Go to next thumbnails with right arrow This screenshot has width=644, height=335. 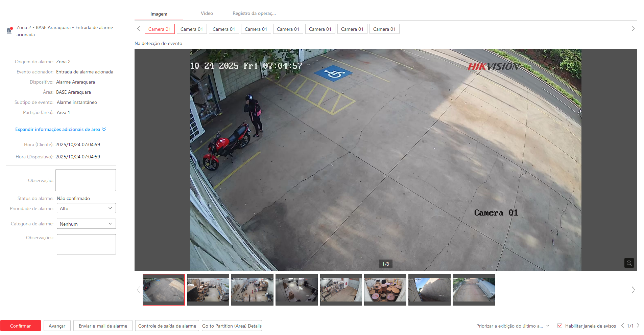(x=633, y=290)
